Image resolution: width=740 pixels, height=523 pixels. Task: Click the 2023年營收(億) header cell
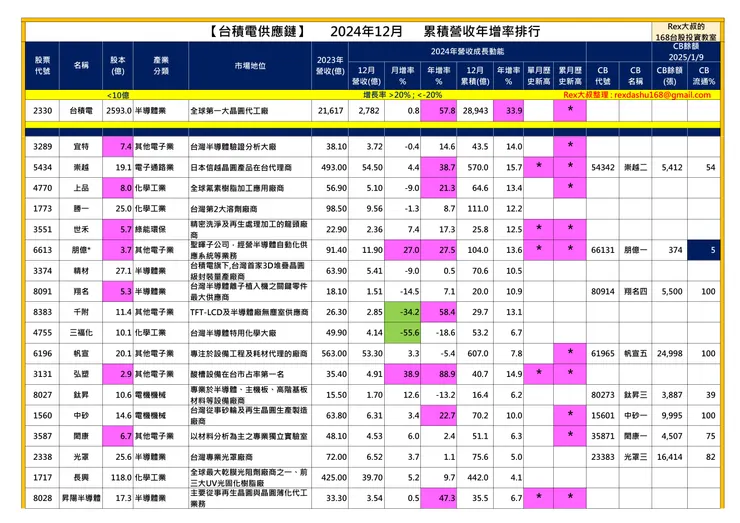(x=330, y=66)
